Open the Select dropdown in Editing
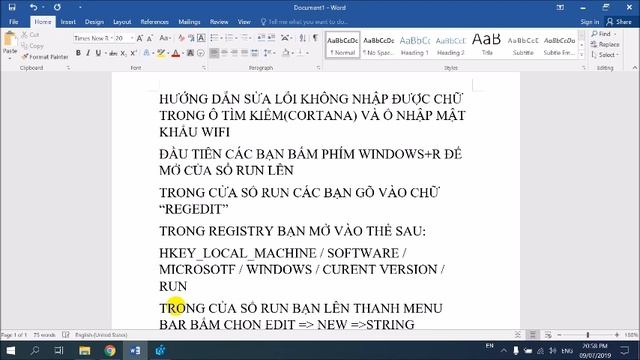Viewport: 640px width, 360px height. click(x=605, y=55)
